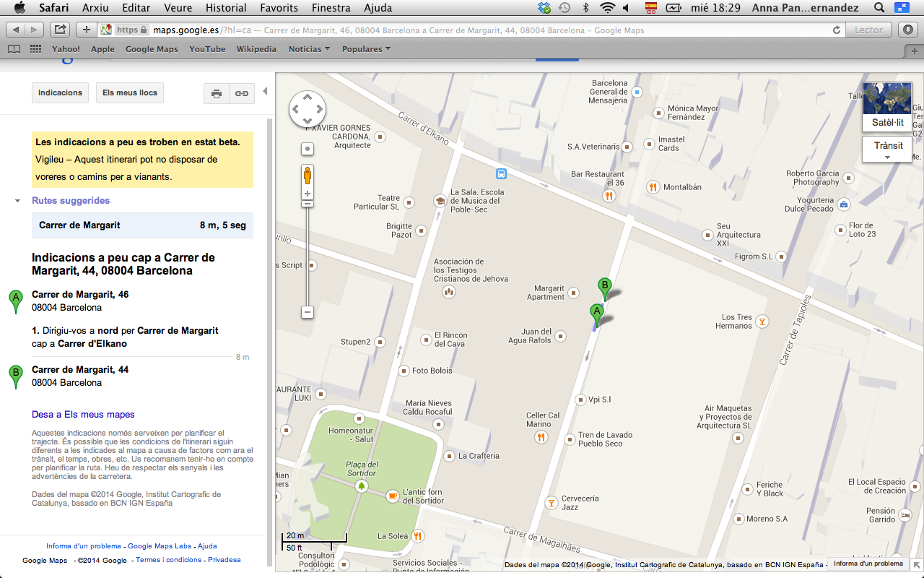Open Safari share button in toolbar
924x578 pixels.
[x=60, y=30]
